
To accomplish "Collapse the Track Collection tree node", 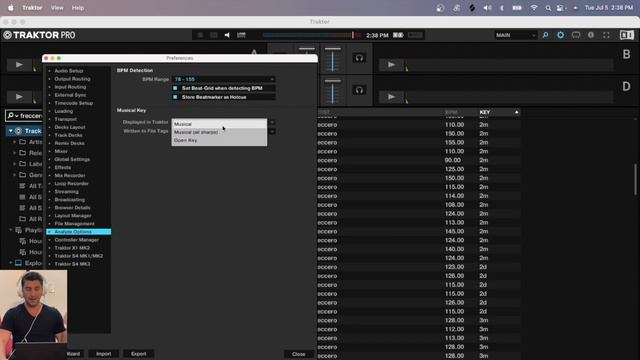I will pos(11,131).
